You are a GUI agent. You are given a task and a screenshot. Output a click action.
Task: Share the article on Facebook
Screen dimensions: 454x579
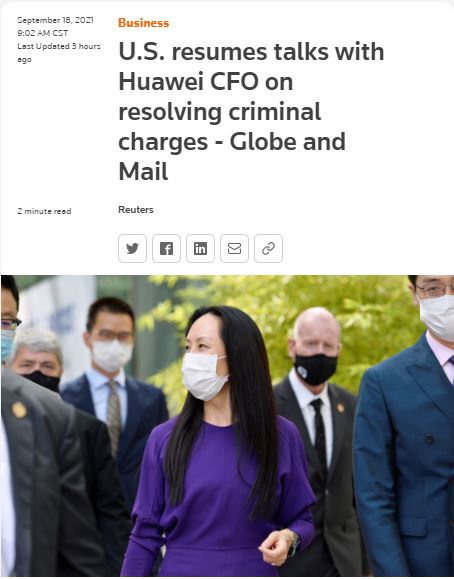tap(166, 248)
